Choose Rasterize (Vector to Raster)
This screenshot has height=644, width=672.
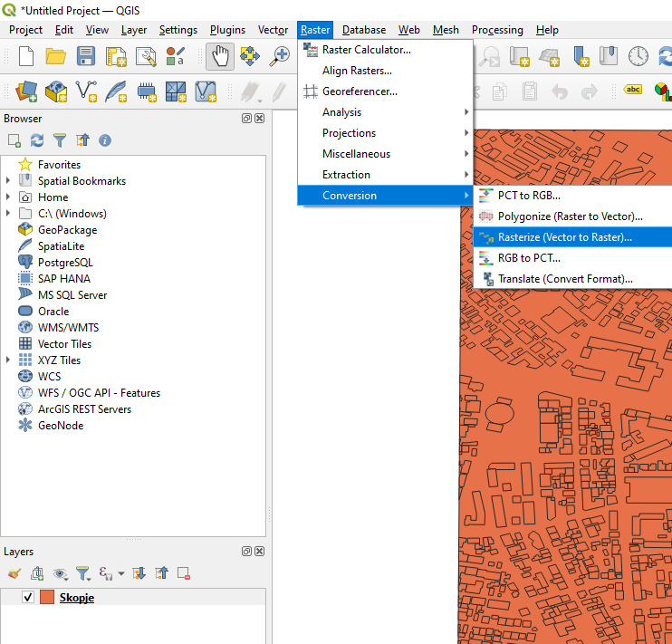(x=572, y=237)
